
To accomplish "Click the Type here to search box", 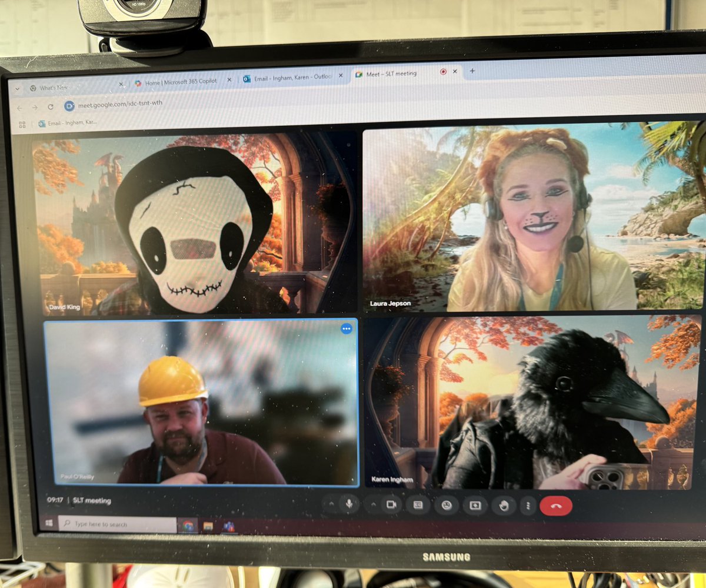I will pos(118,524).
